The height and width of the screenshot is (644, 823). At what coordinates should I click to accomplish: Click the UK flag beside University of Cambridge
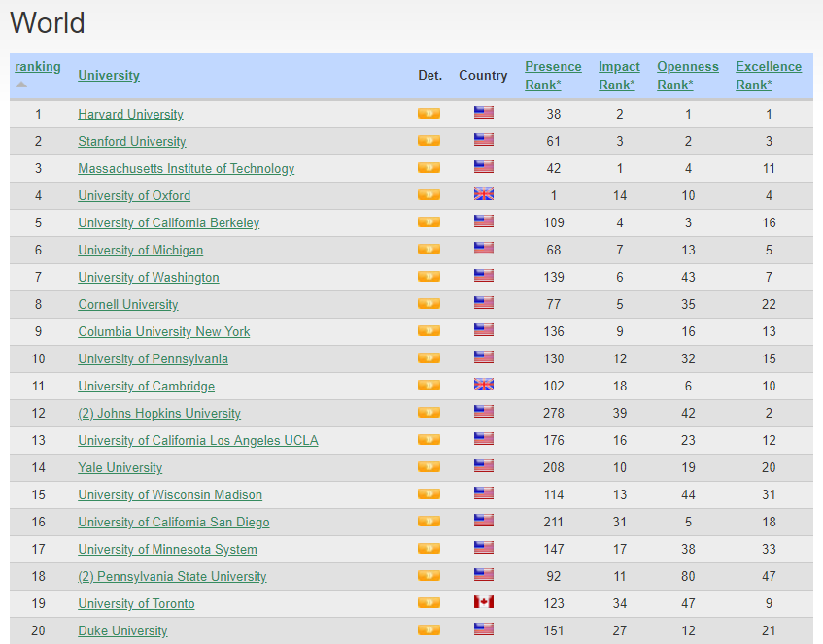pos(483,386)
